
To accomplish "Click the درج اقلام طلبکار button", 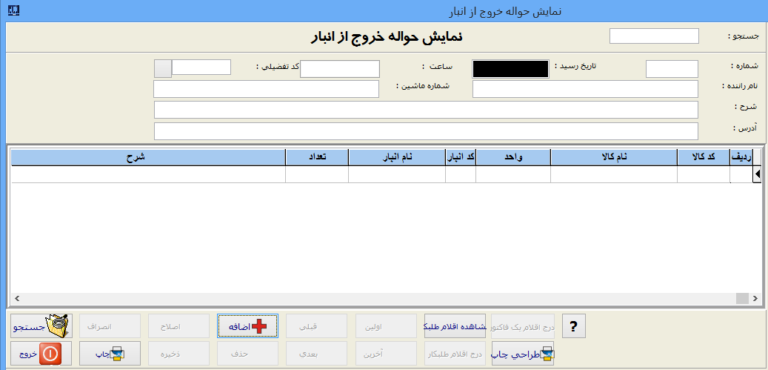I will tap(455, 353).
